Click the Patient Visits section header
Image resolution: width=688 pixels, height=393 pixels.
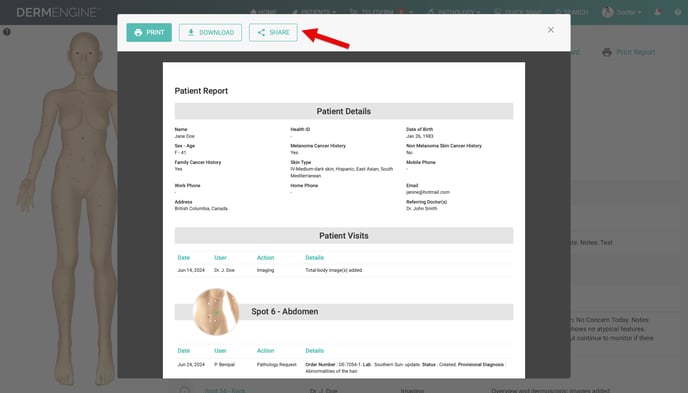pyautogui.click(x=344, y=236)
